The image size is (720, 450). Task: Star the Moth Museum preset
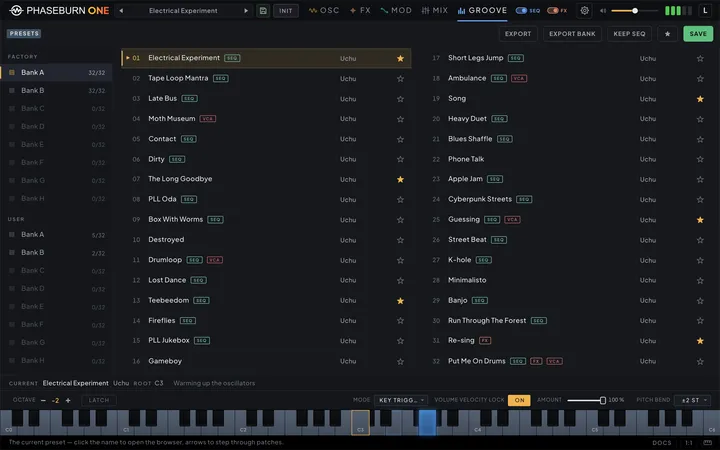tap(400, 119)
